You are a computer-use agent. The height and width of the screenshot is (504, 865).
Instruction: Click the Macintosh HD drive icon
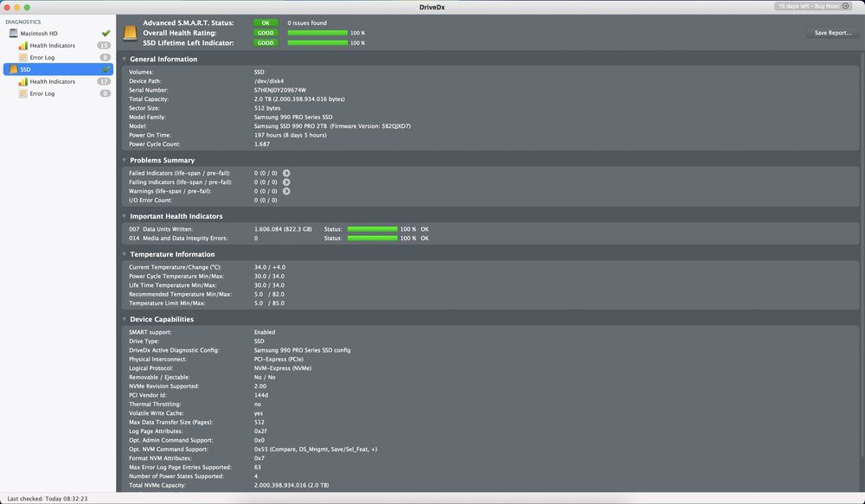13,34
